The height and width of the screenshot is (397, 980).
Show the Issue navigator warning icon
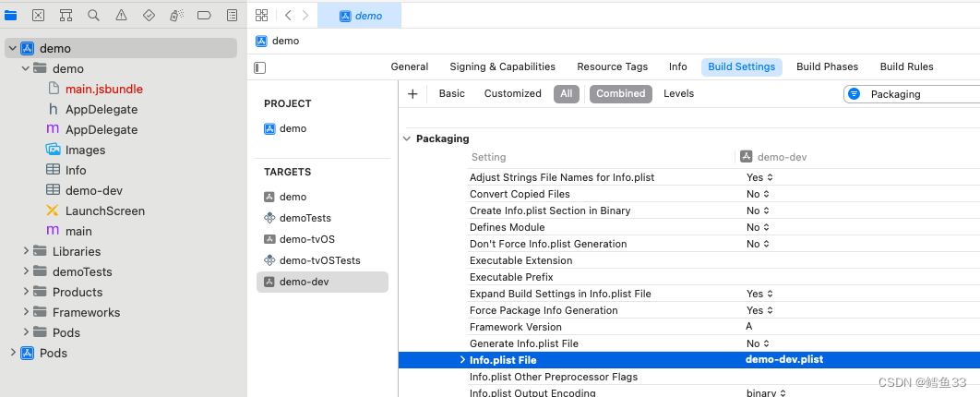121,15
